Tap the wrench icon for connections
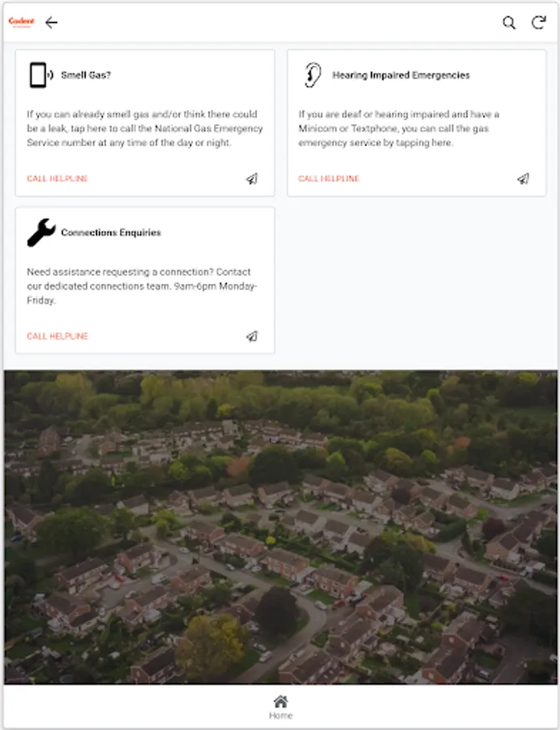This screenshot has height=730, width=560. point(41,232)
